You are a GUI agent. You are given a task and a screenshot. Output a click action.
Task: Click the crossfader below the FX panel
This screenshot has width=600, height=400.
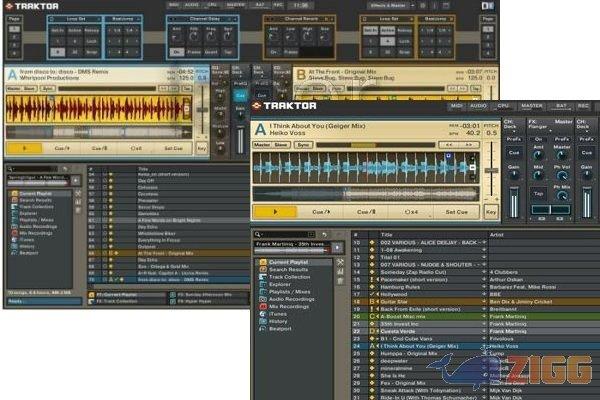pos(550,209)
